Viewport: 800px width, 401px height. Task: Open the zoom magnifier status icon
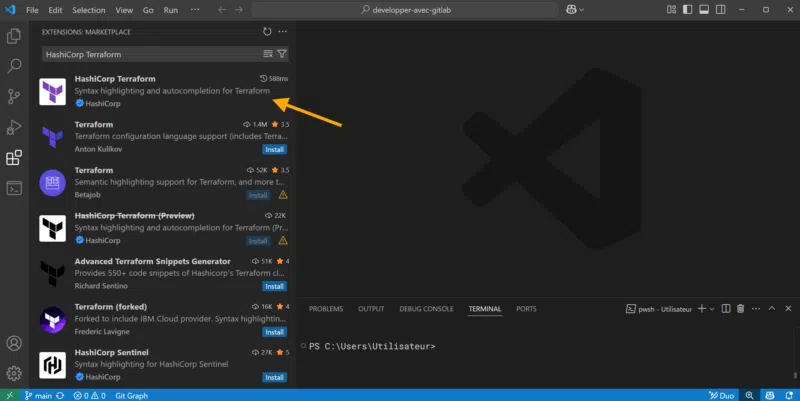click(x=749, y=395)
